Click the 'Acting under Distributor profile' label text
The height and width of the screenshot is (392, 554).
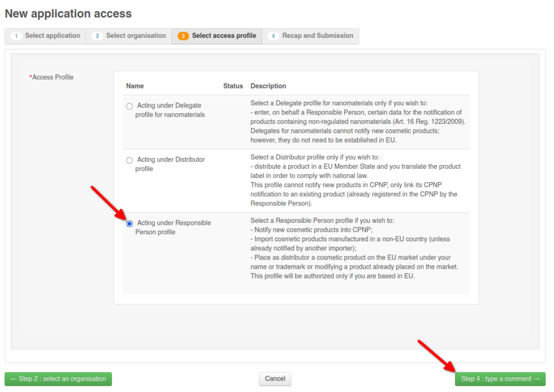pyautogui.click(x=170, y=164)
